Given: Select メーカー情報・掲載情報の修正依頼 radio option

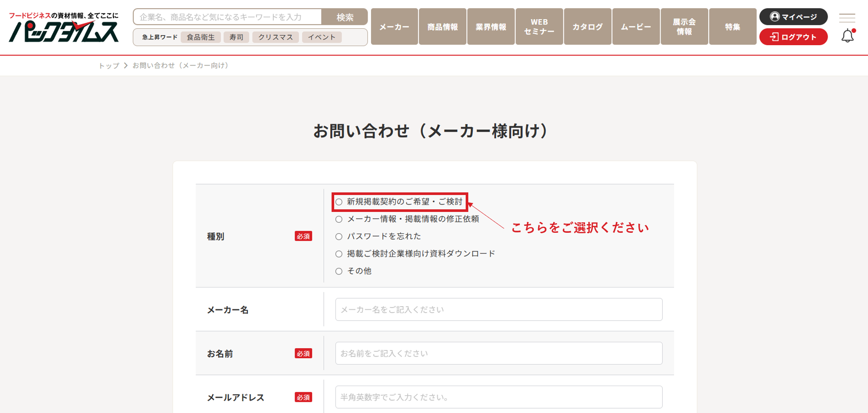Looking at the screenshot, I should point(339,219).
